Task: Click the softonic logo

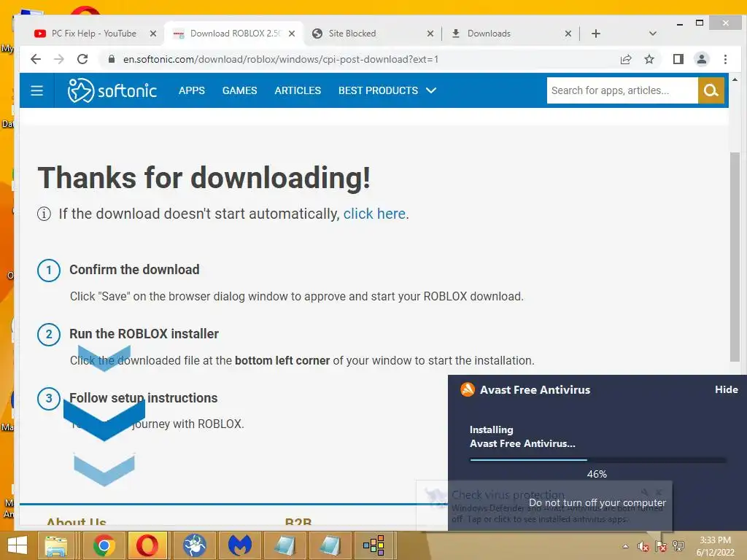Action: pos(112,90)
